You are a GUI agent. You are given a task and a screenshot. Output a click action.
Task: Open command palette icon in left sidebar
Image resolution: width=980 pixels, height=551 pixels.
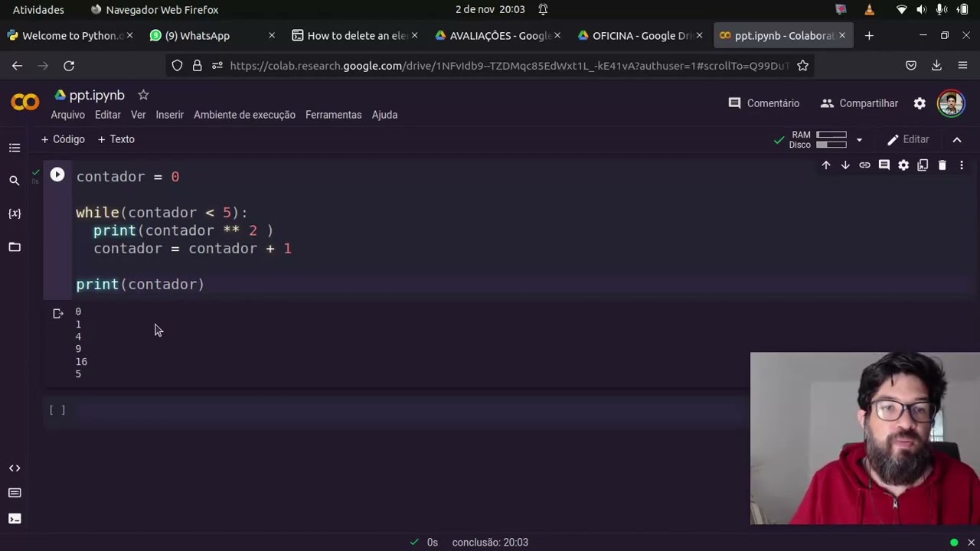(15, 493)
